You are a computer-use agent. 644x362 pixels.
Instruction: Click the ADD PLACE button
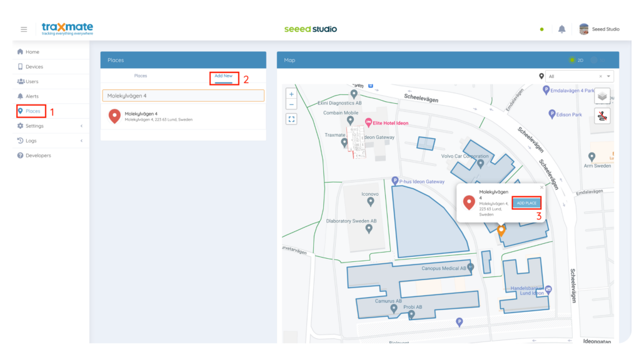point(526,203)
